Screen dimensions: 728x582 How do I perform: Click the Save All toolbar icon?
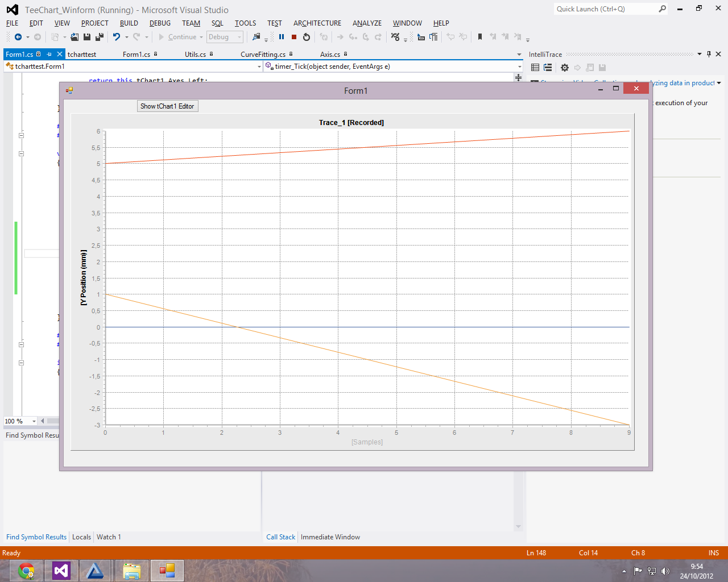tap(100, 37)
